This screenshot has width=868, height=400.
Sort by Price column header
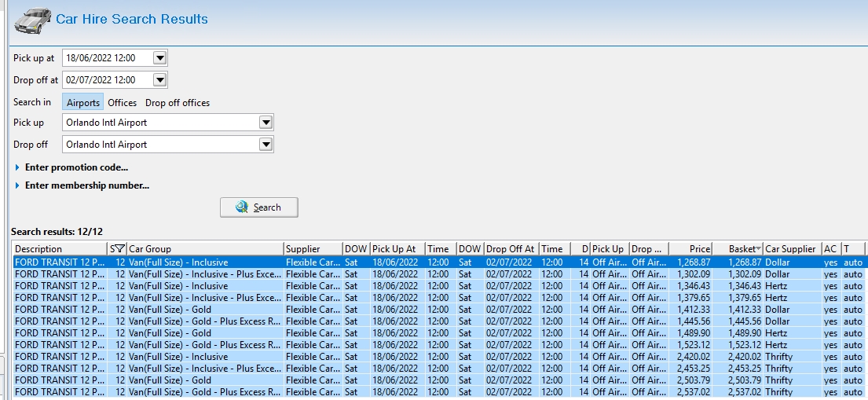pos(690,249)
